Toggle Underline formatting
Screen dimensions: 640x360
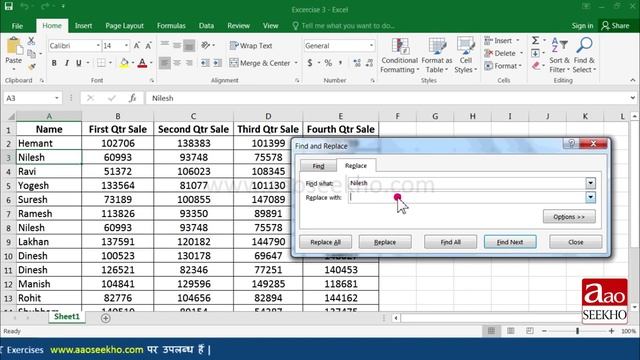[78, 63]
